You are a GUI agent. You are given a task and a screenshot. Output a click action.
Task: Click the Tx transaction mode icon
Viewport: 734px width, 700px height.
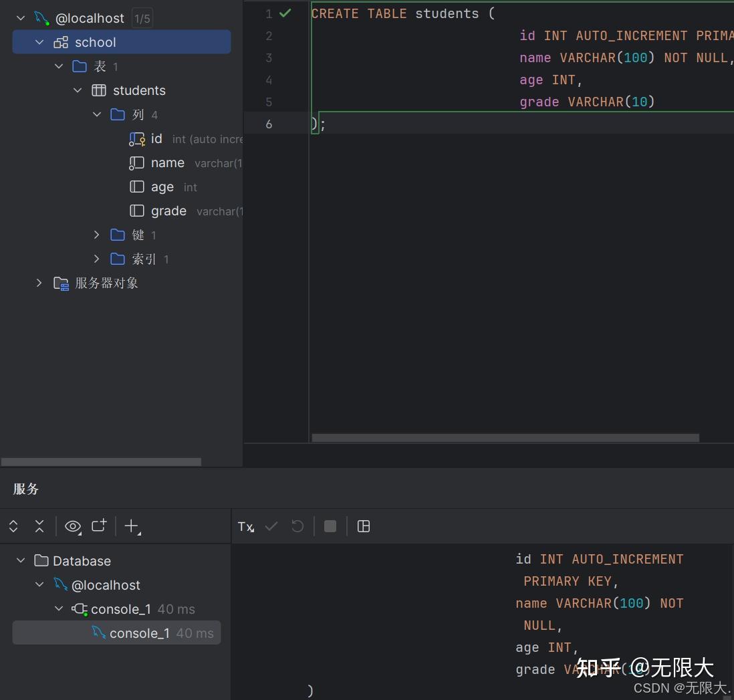tap(246, 527)
